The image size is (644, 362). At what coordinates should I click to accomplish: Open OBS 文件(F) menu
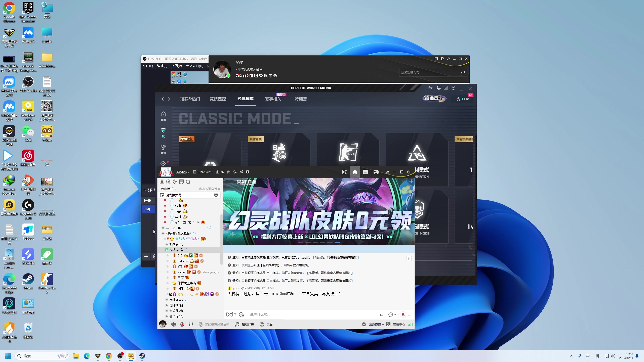pyautogui.click(x=148, y=66)
